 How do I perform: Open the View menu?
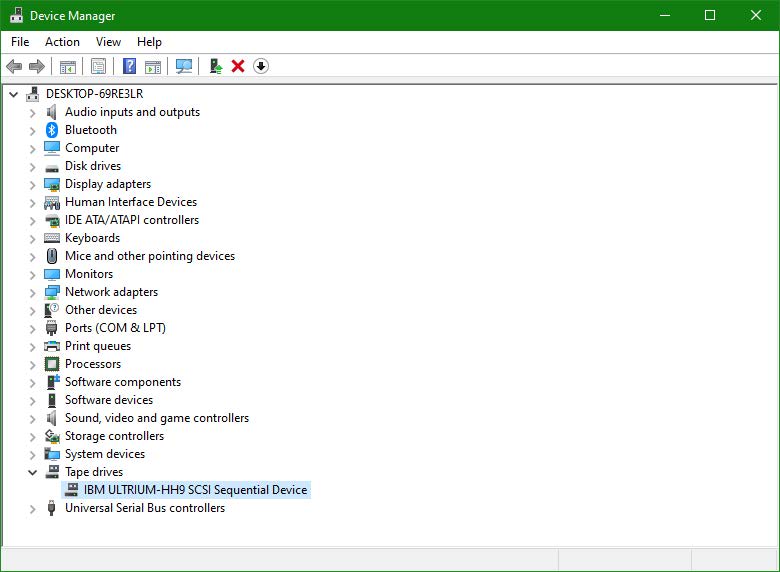click(x=108, y=42)
